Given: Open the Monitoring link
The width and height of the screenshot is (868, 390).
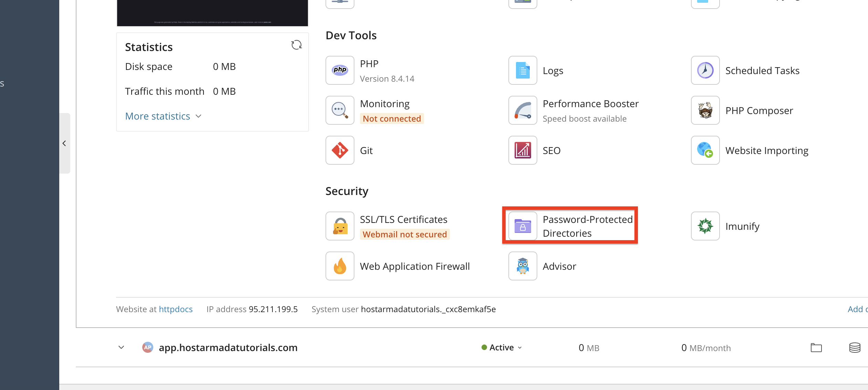Looking at the screenshot, I should coord(385,104).
